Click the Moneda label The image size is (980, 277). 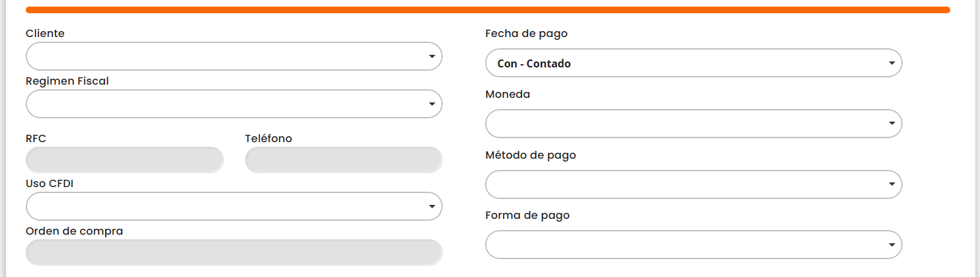coord(508,95)
